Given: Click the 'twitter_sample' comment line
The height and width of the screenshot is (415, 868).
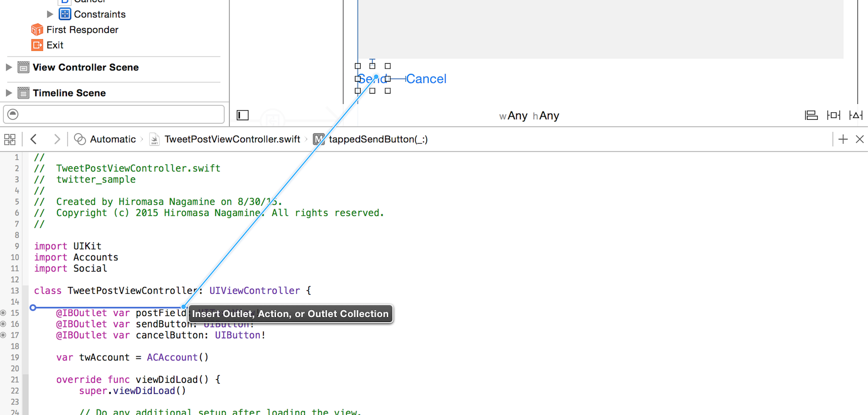Looking at the screenshot, I should (84, 179).
